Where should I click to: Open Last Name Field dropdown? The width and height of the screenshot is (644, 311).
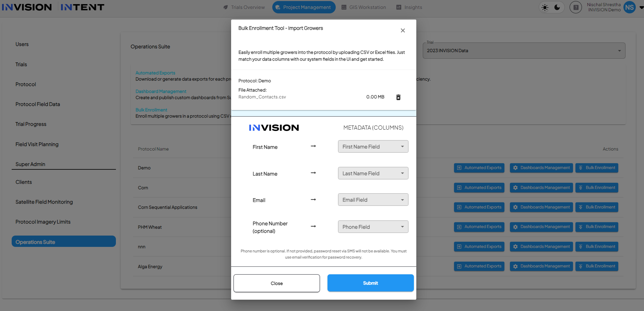tap(373, 173)
